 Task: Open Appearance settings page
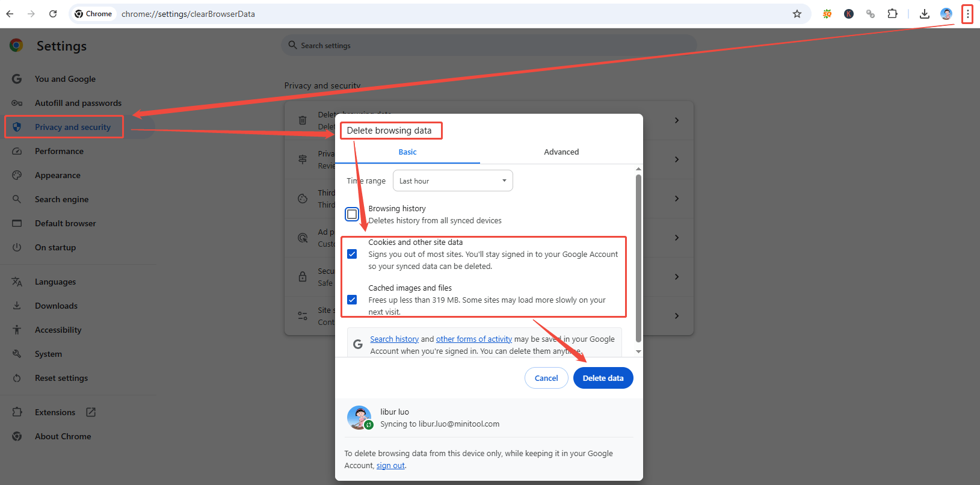coord(58,175)
